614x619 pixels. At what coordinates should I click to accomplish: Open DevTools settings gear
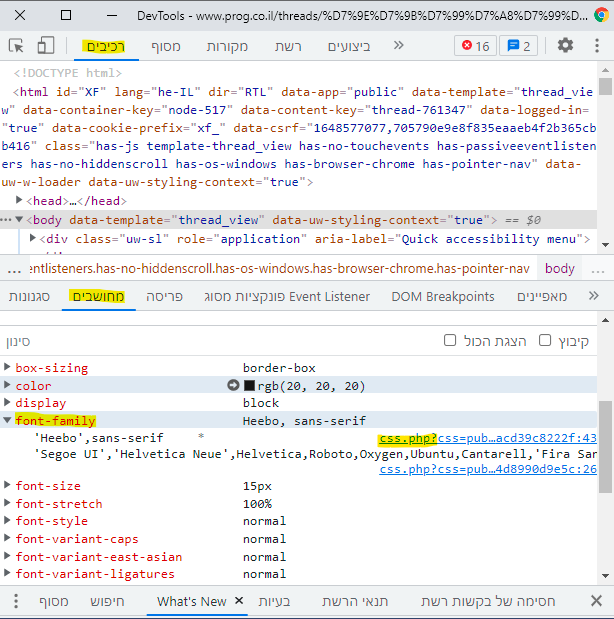565,45
